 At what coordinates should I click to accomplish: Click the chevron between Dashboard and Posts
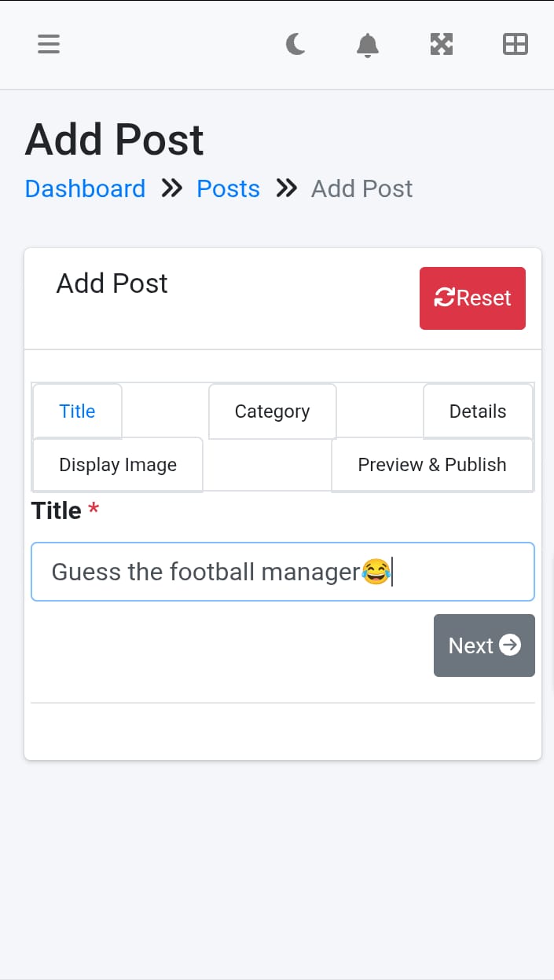coord(171,188)
